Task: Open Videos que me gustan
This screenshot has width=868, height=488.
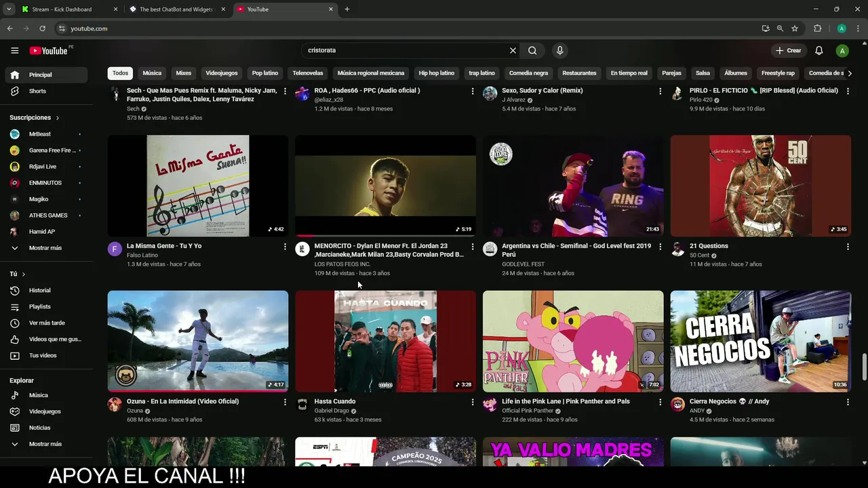Action: (x=45, y=339)
